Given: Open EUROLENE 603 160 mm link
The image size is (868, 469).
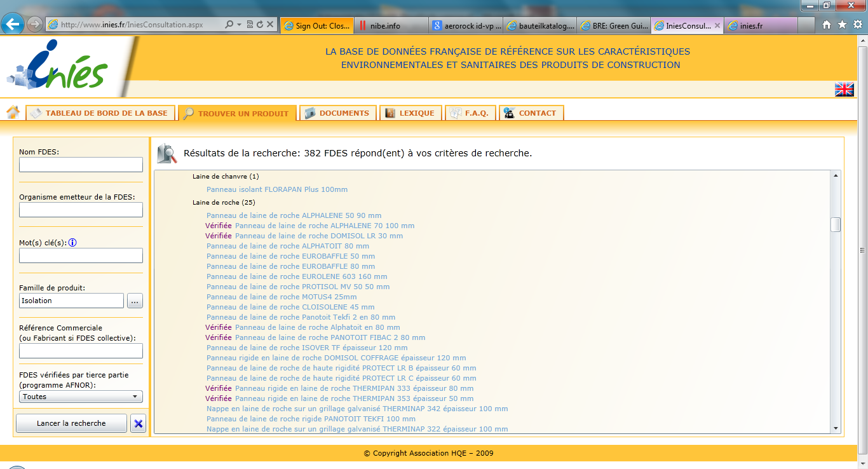Looking at the screenshot, I should [x=297, y=276].
